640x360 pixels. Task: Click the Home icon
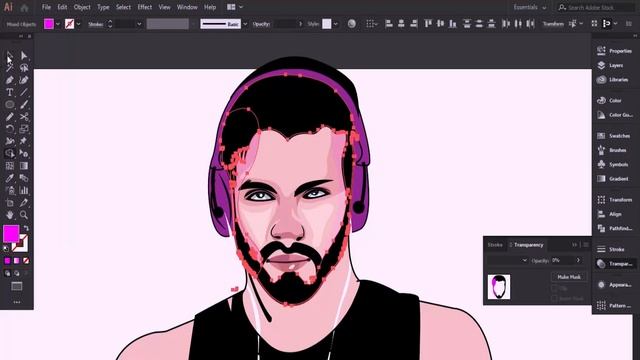click(x=24, y=7)
